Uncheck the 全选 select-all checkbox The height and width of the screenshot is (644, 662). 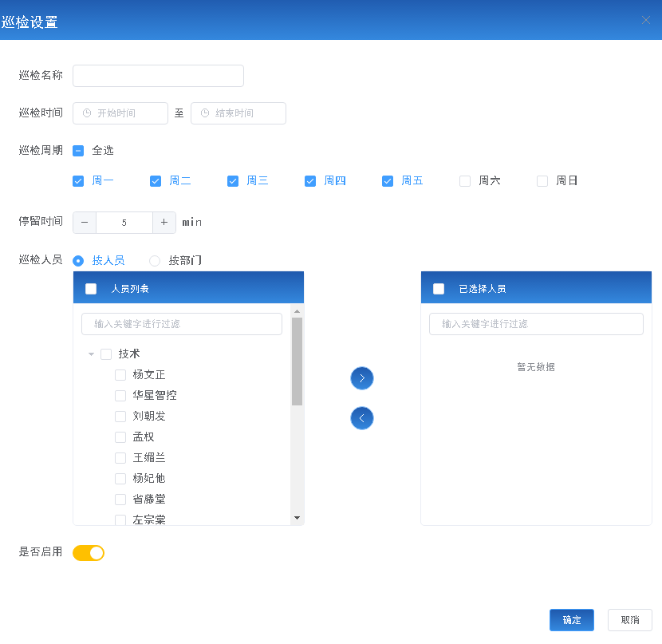click(77, 149)
